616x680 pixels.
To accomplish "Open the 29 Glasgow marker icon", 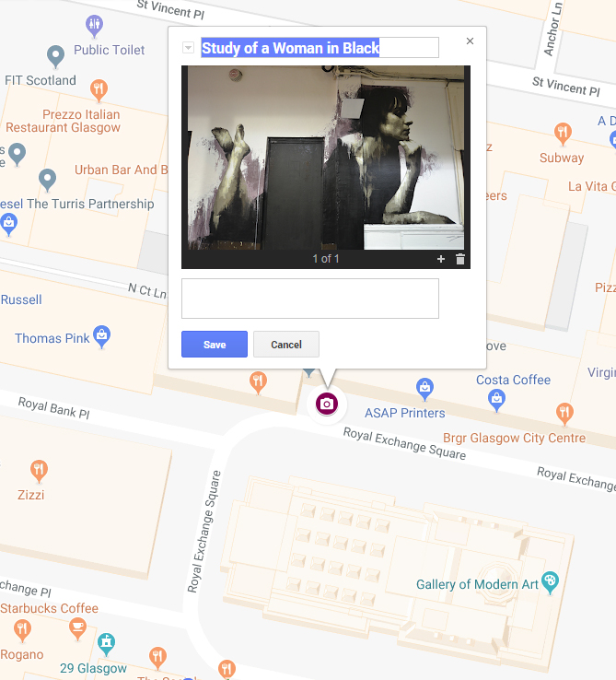I will (x=107, y=641).
